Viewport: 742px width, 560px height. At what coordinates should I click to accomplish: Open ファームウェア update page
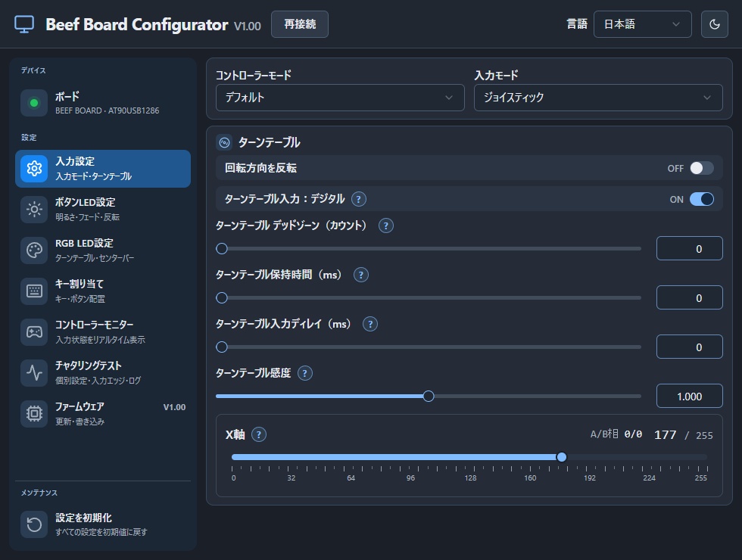(x=103, y=414)
